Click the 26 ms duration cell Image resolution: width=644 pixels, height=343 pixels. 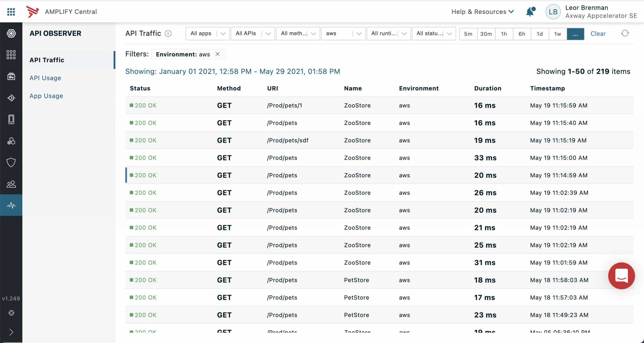(485, 193)
